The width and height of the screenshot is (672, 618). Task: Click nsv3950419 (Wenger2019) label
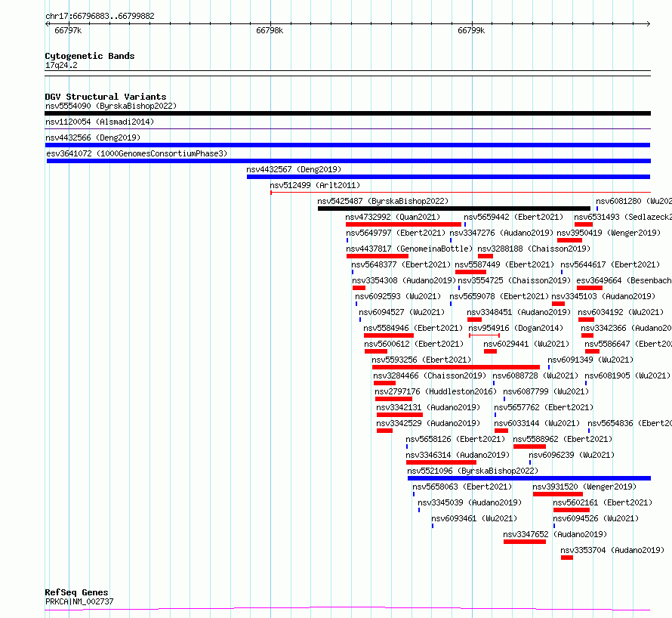pyautogui.click(x=609, y=233)
